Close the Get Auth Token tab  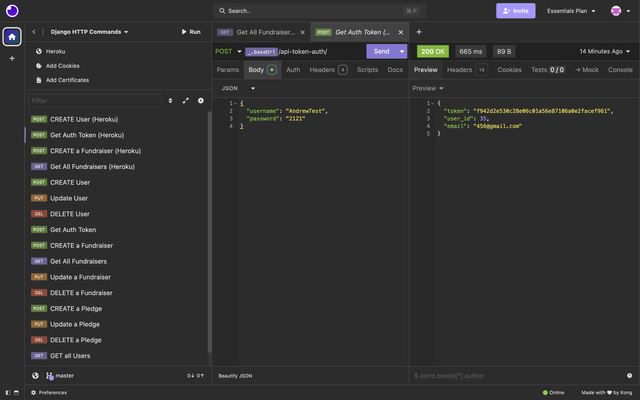point(401,32)
